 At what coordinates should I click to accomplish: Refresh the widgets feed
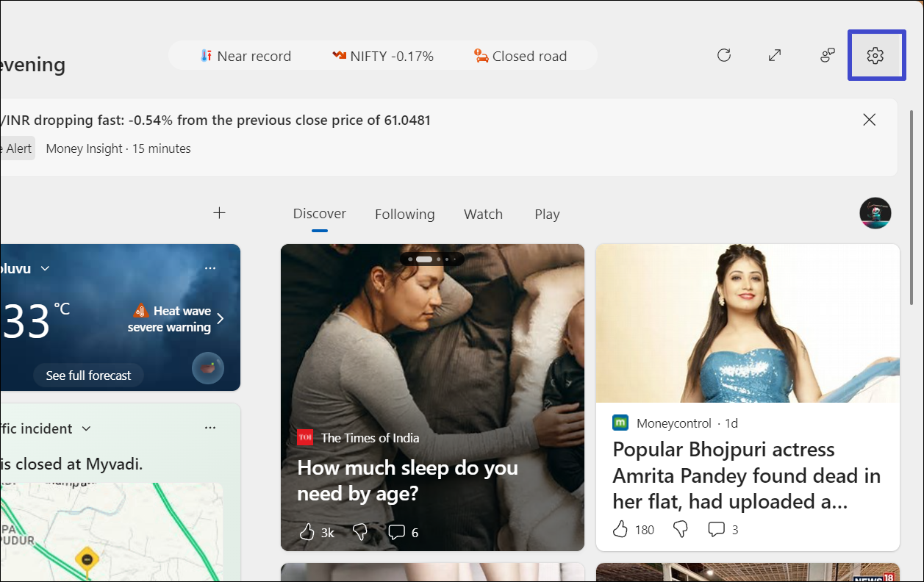[x=724, y=55]
